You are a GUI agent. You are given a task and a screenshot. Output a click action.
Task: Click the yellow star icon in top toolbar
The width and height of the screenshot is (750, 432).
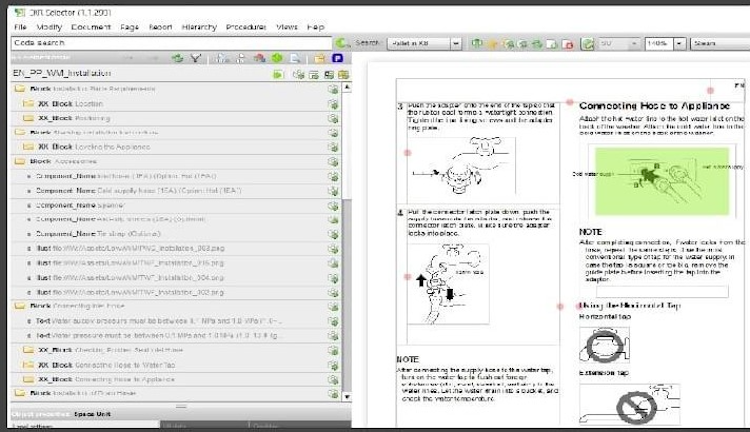[493, 44]
